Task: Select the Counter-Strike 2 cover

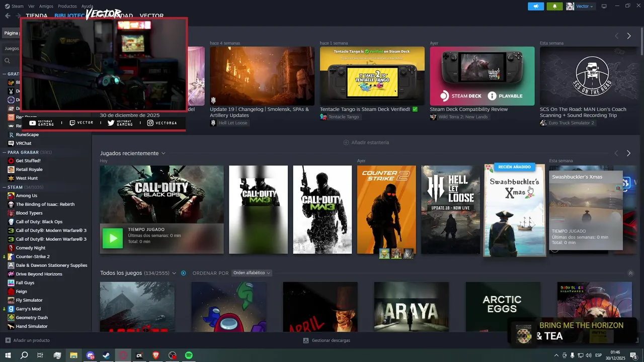Action: tap(386, 210)
